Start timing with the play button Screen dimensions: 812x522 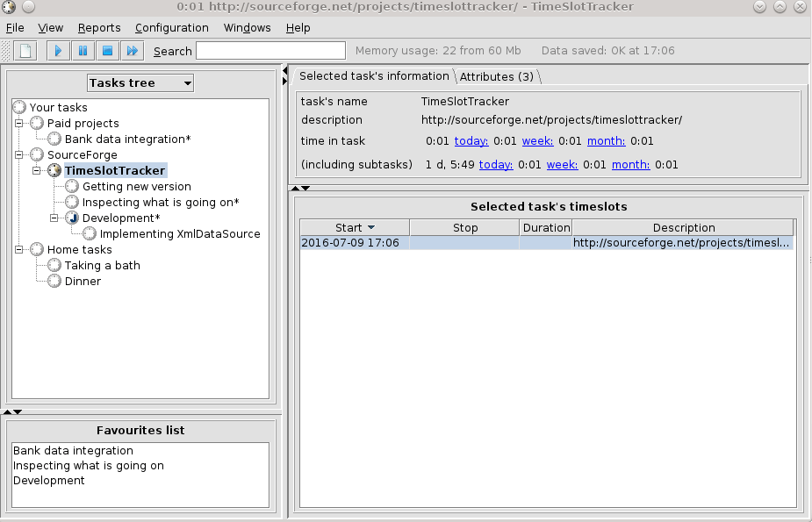(58, 51)
